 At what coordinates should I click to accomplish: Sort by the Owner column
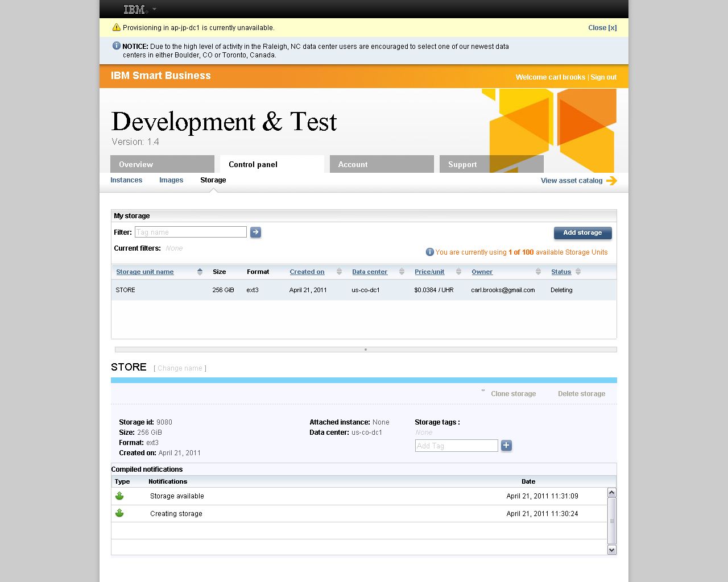click(x=482, y=272)
